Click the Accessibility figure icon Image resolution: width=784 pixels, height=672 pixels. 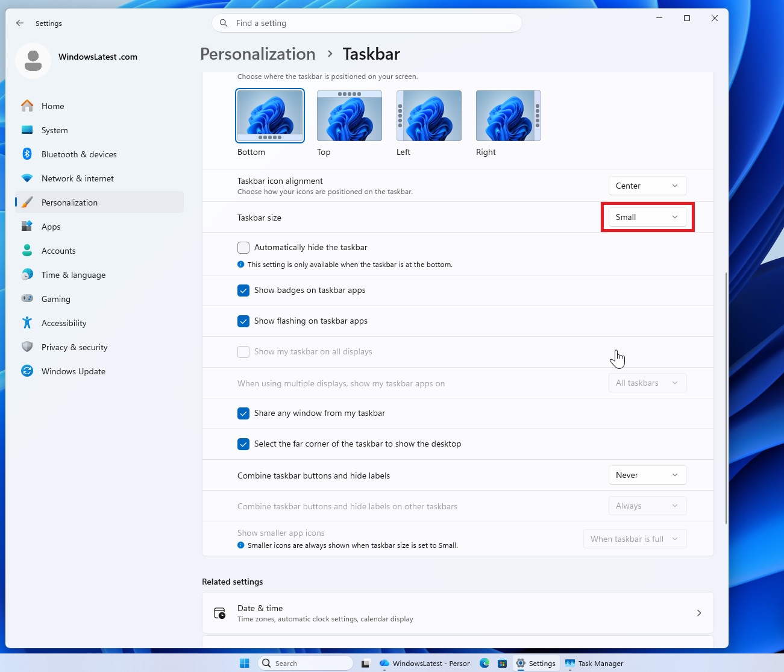coord(27,323)
